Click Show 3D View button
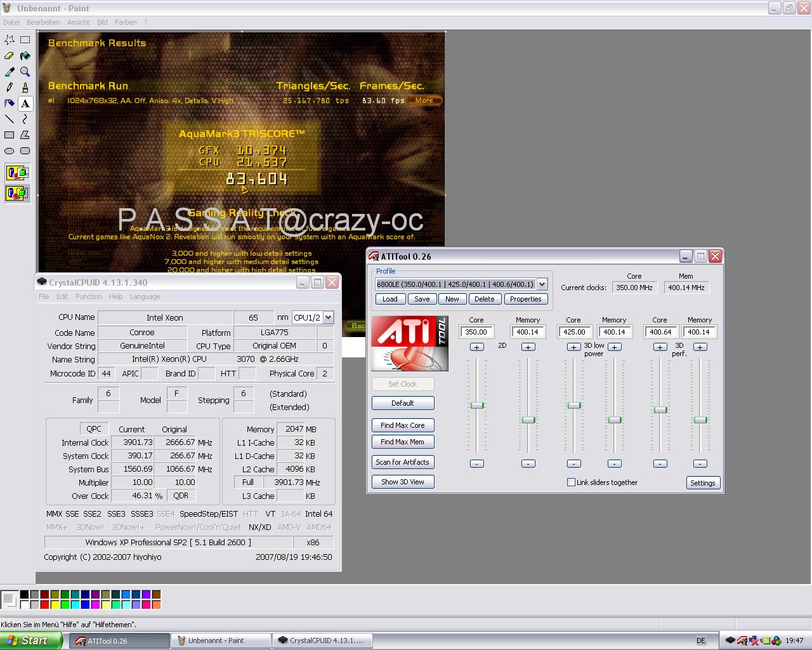The width and height of the screenshot is (812, 650). (x=403, y=482)
